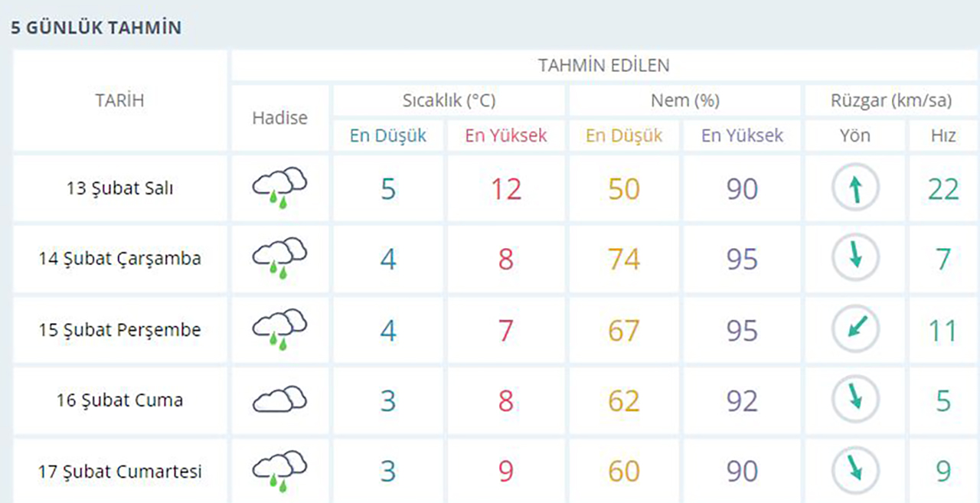
Task: Click the wind speed value 22
Action: click(943, 188)
